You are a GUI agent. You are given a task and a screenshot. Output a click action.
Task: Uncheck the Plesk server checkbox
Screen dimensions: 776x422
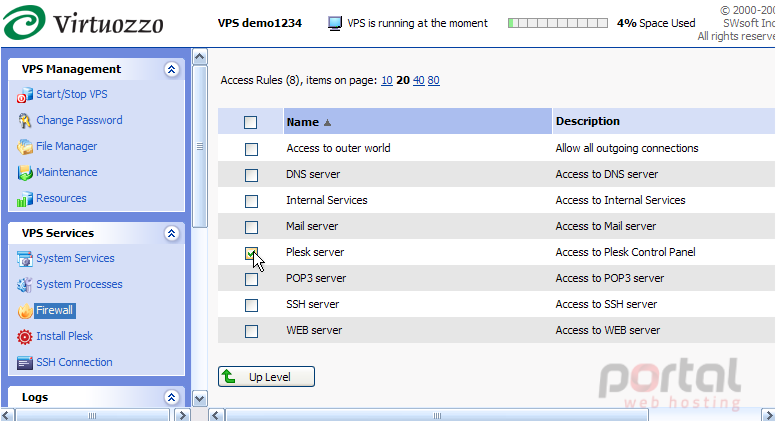point(251,253)
